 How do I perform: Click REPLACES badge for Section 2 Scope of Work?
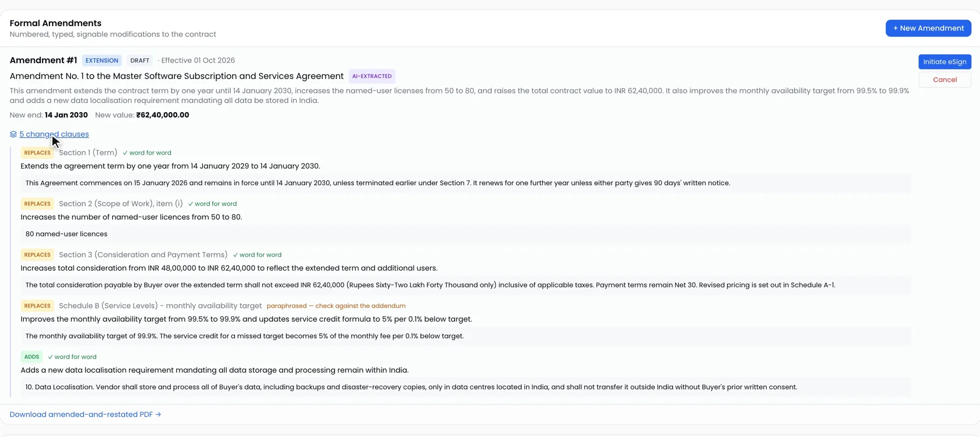(x=37, y=204)
